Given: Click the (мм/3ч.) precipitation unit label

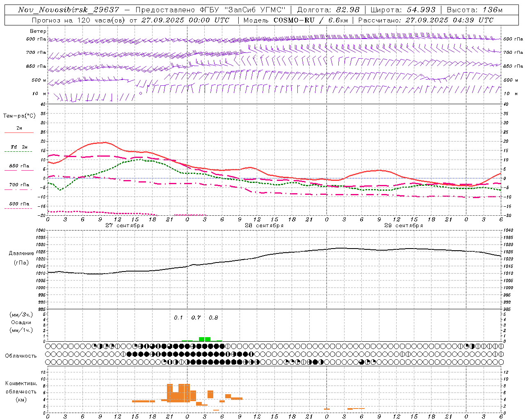Looking at the screenshot, I should click(21, 315).
